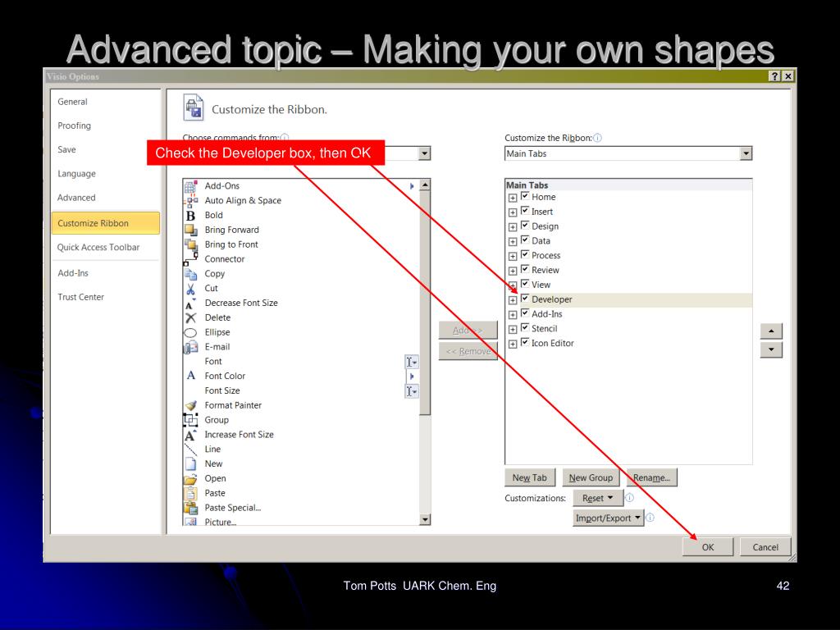840x630 pixels.
Task: Click the Connector command icon
Action: tap(190, 258)
